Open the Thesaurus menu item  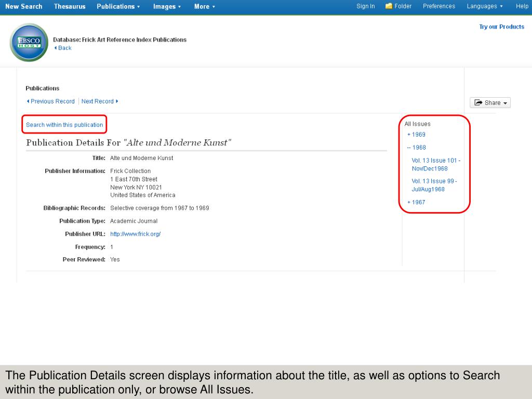(x=70, y=6)
